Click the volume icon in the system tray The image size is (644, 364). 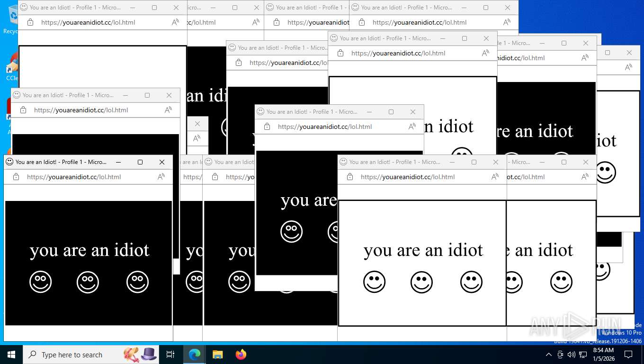coord(572,355)
